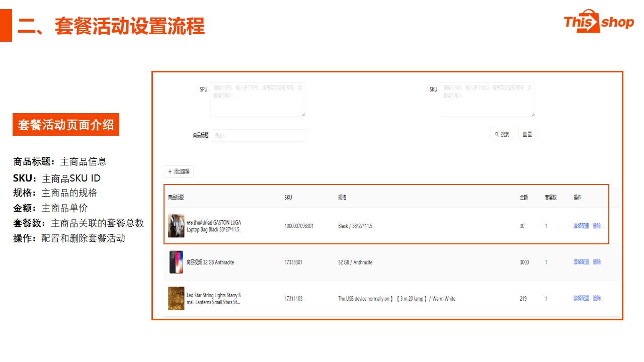
Task: Click 删除 for GASTON LUGA Laptop Bag
Action: coord(597,226)
